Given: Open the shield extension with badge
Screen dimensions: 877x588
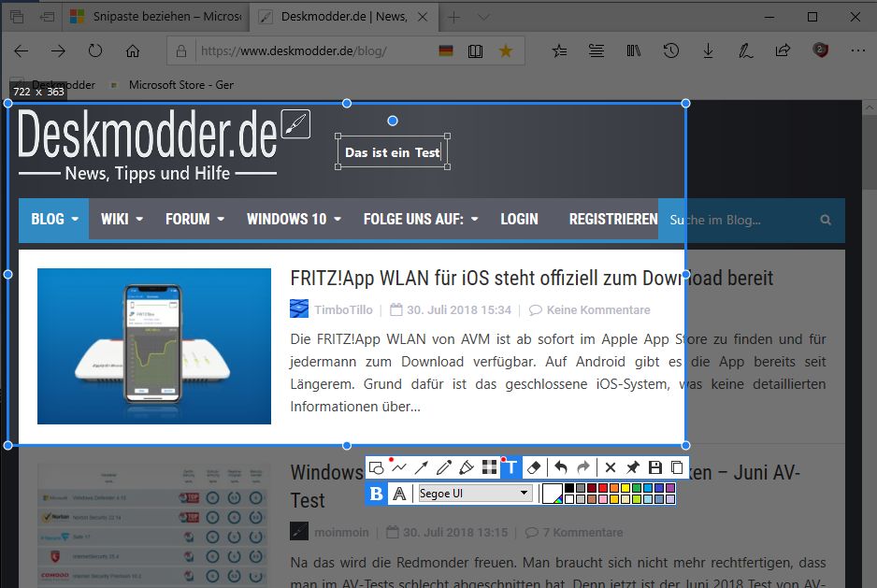Looking at the screenshot, I should [x=821, y=50].
